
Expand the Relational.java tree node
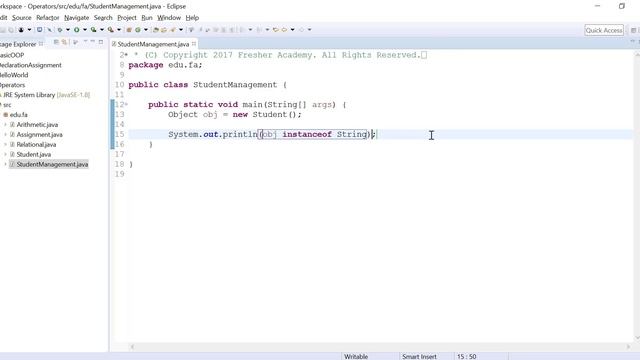click(x=5, y=144)
